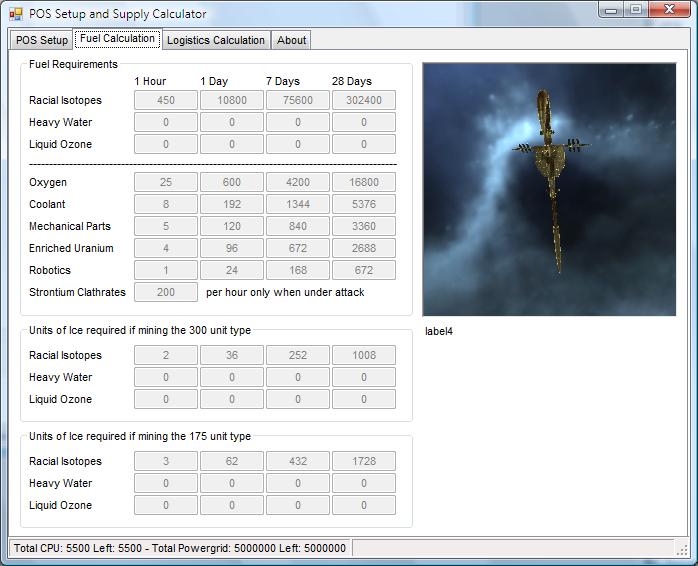Screen dimensions: 698x566
Task: Click the 175 unit ice Racial Isotopes field showing 432
Action: click(x=298, y=461)
